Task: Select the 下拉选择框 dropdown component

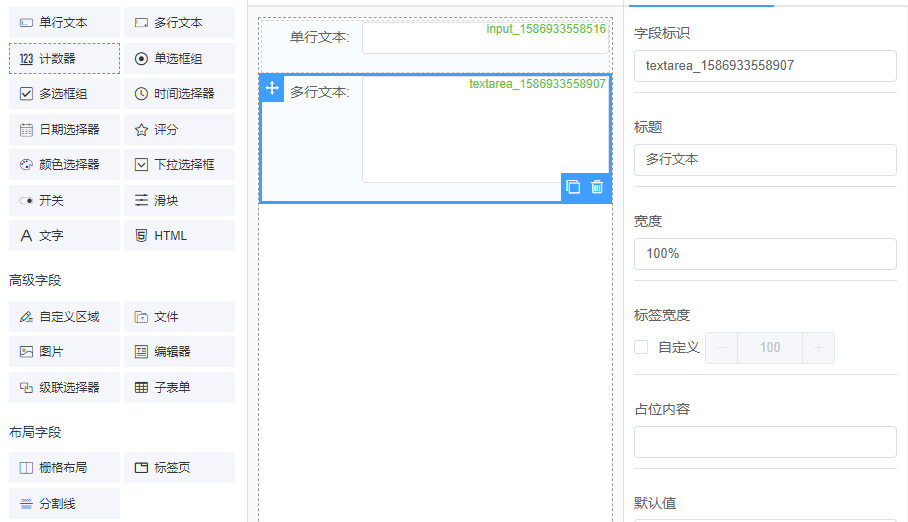Action: tap(179, 165)
